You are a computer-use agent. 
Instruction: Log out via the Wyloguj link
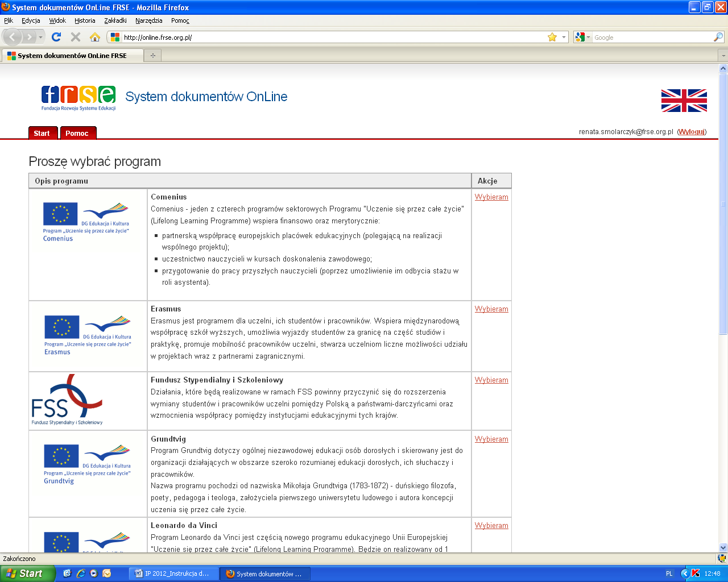(692, 131)
